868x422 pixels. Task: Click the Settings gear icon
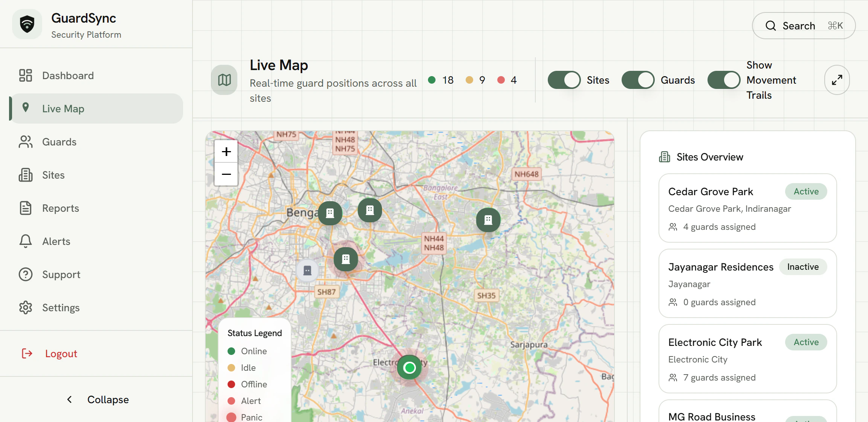tap(26, 307)
